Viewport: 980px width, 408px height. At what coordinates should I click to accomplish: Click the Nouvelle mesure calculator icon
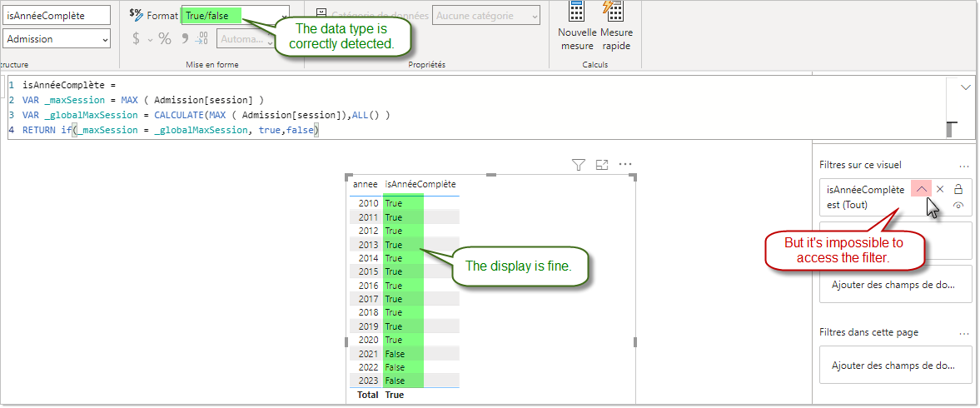pyautogui.click(x=577, y=12)
